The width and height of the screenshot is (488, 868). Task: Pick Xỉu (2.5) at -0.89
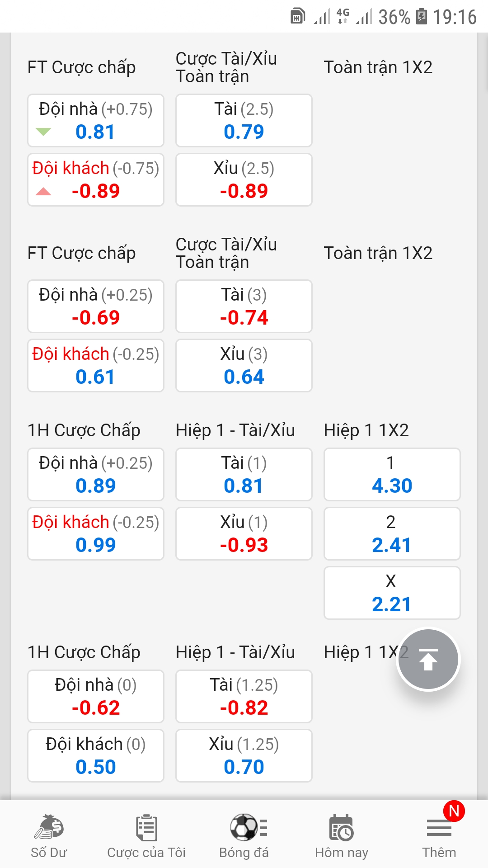[x=244, y=180]
